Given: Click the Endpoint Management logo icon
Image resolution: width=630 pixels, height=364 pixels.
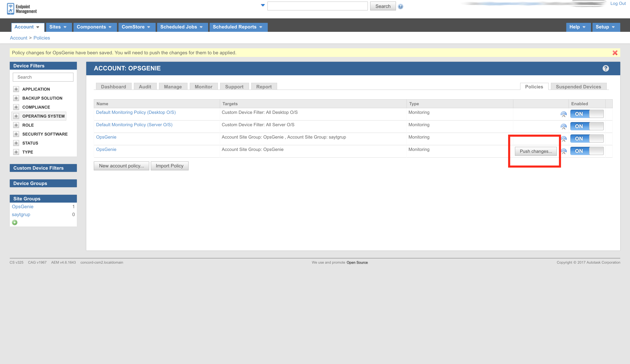Looking at the screenshot, I should pos(10,8).
